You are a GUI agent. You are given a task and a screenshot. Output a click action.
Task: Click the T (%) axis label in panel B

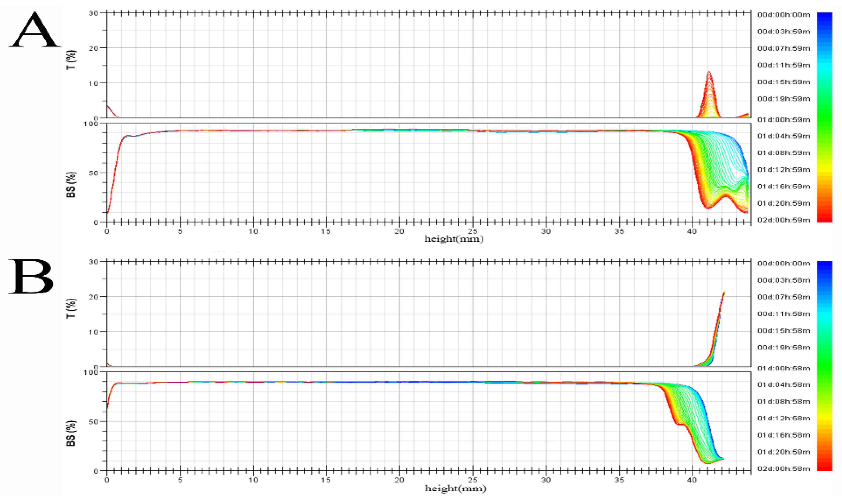tap(71, 309)
